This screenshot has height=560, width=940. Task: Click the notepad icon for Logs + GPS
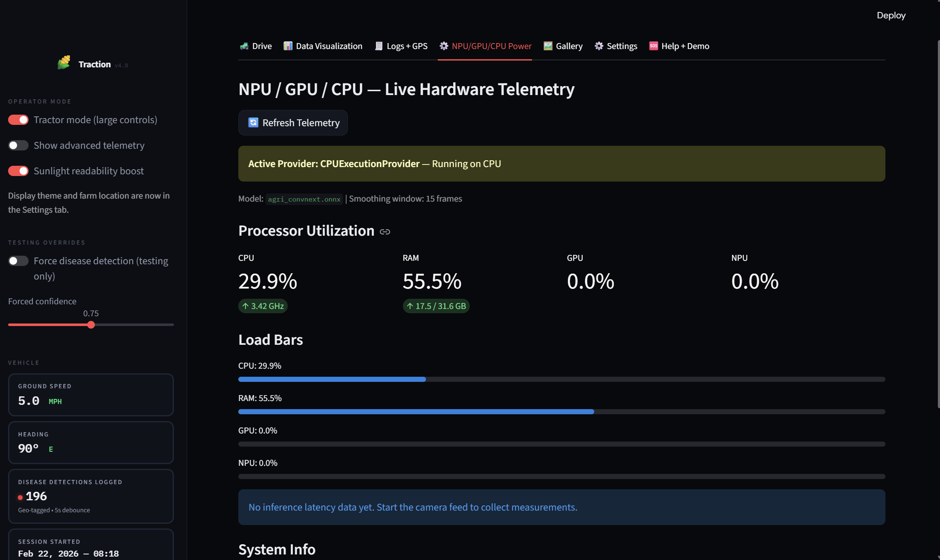point(379,46)
